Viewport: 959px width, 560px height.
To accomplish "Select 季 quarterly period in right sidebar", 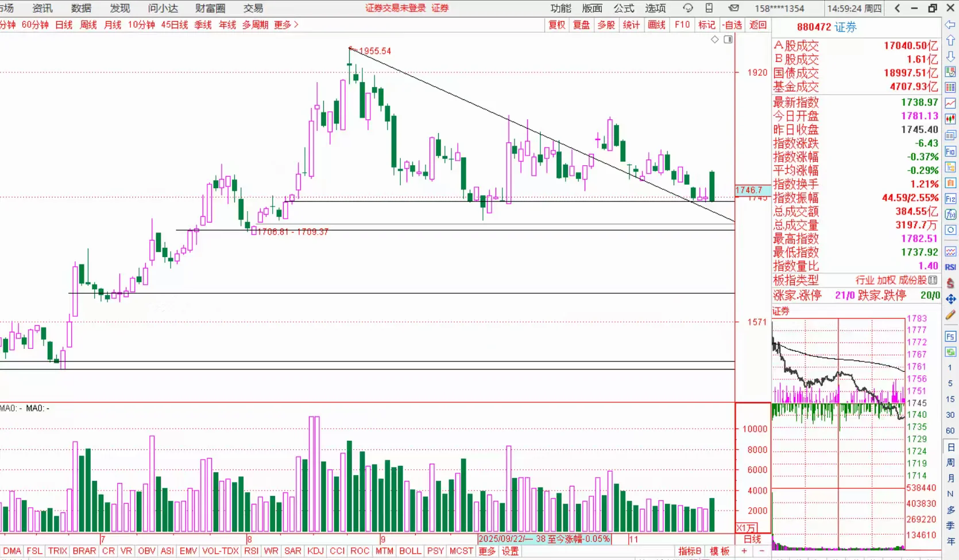I will point(950,526).
